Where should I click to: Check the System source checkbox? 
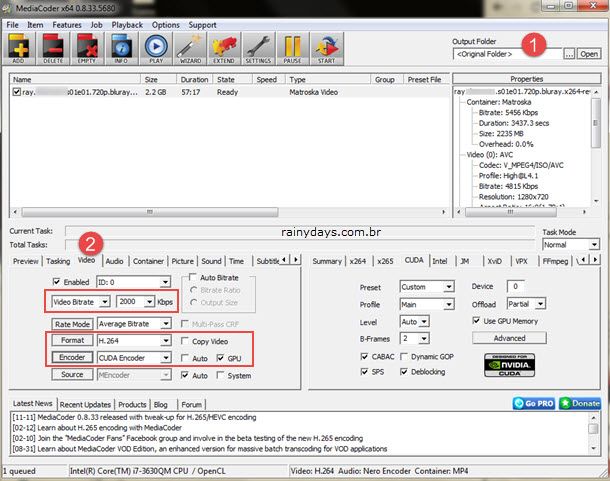[x=220, y=375]
